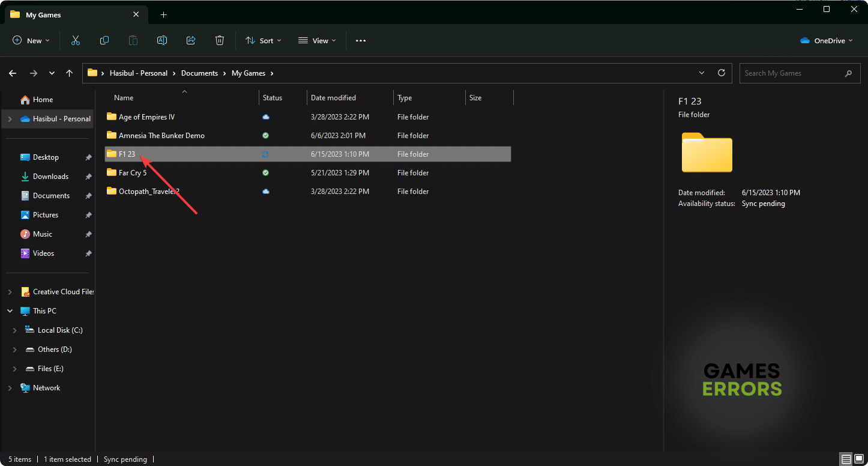Collapse the This PC tree node
The width and height of the screenshot is (868, 466).
tap(10, 311)
